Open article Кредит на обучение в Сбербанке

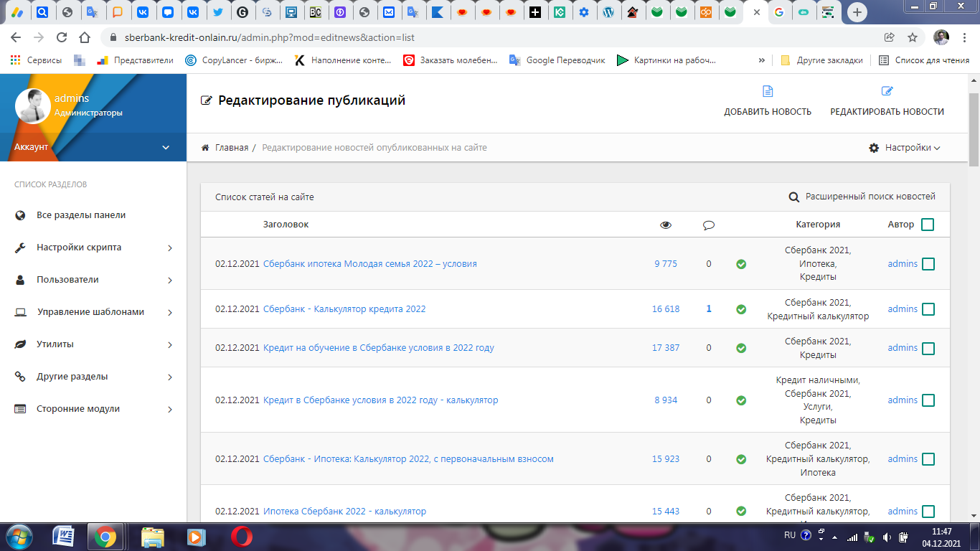pos(379,348)
